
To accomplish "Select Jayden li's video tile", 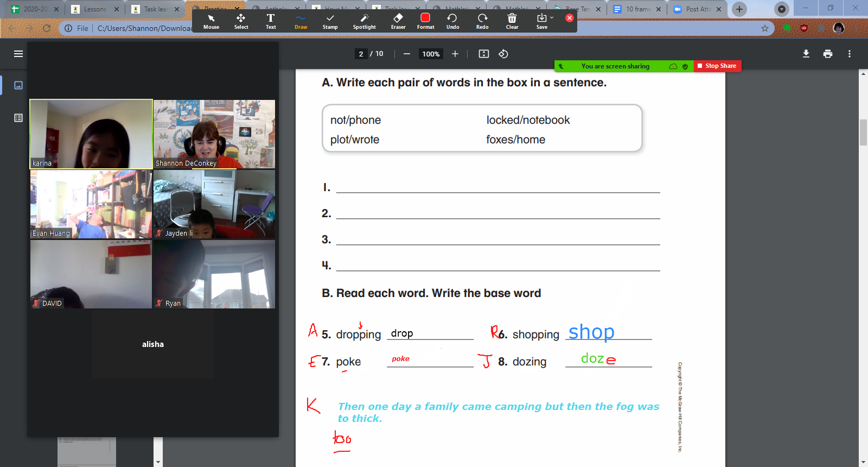I will tap(214, 204).
